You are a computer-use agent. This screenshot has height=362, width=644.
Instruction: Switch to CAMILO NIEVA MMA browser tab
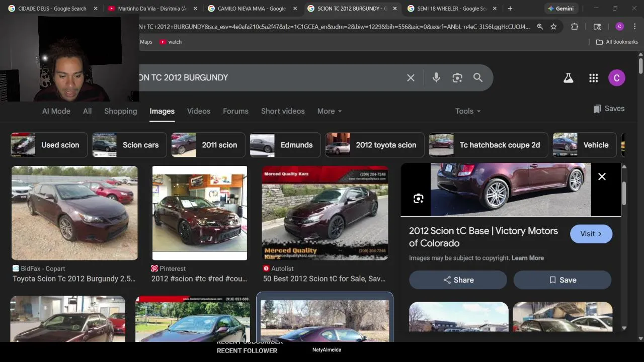pyautogui.click(x=253, y=9)
